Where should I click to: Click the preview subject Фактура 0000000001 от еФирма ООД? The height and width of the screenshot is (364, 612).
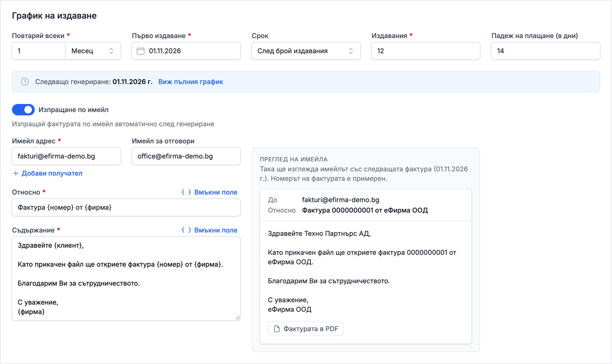(365, 210)
